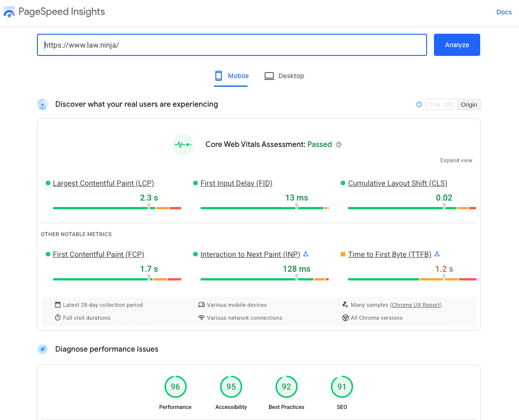Image resolution: width=519 pixels, height=420 pixels.
Task: Click the CLS distribution bar
Action: [x=412, y=208]
